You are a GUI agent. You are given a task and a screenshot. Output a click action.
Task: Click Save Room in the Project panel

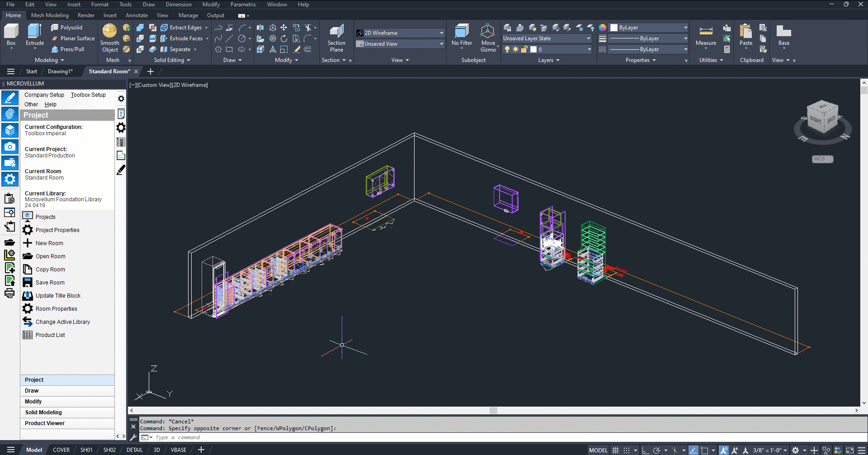(x=50, y=283)
